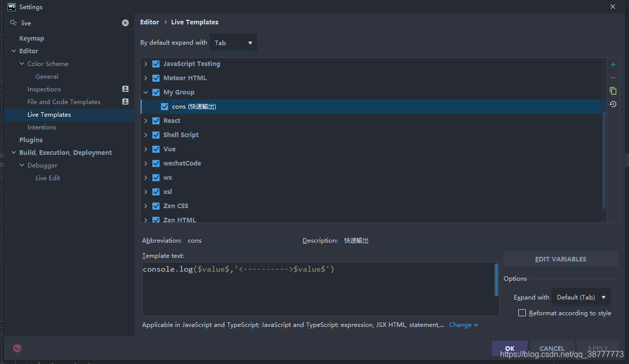Open Plugins settings page
629x364 pixels.
(x=31, y=140)
